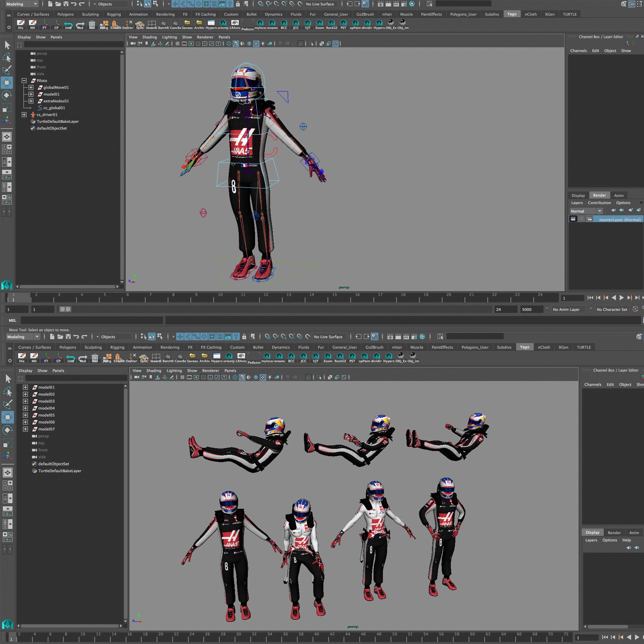
Task: Click the 'His' shelf icon in top window
Action: (21, 24)
